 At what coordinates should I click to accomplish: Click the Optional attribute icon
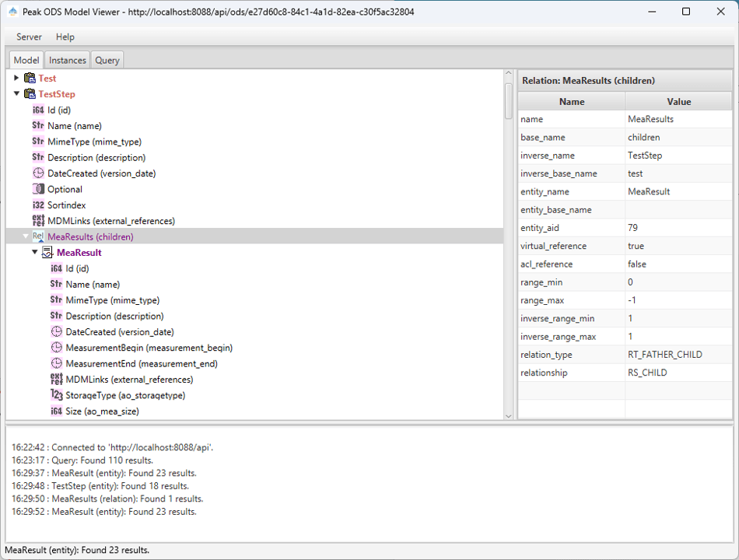[x=38, y=189]
